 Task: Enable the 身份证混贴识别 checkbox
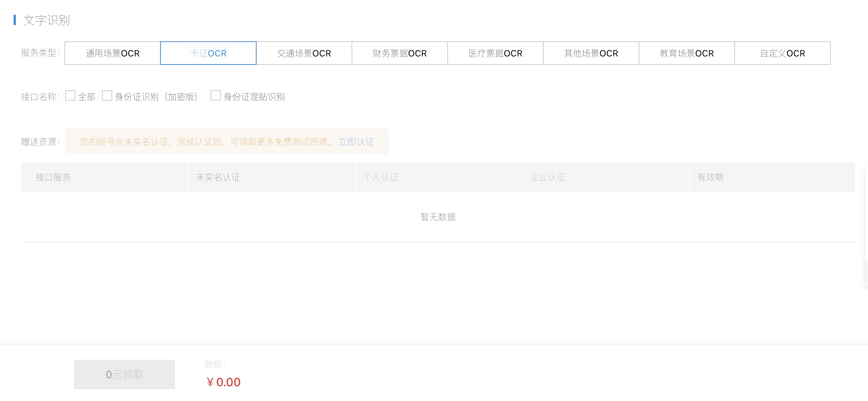216,96
